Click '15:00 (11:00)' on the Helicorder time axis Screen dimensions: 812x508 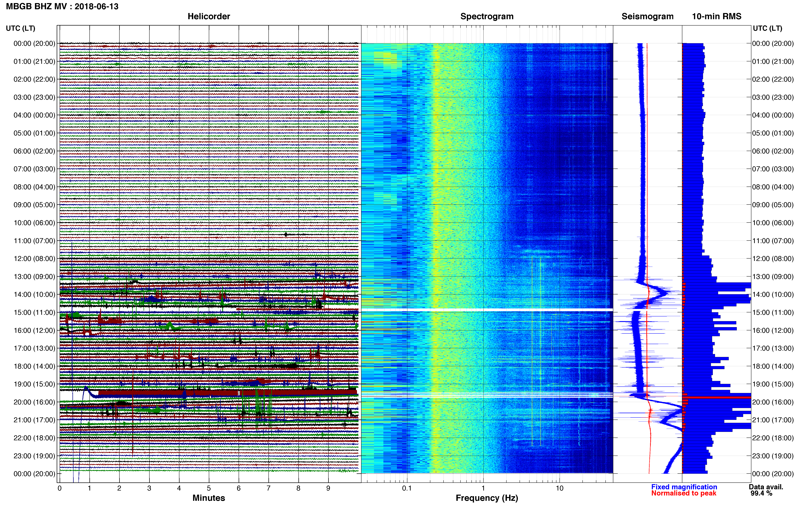coord(34,312)
